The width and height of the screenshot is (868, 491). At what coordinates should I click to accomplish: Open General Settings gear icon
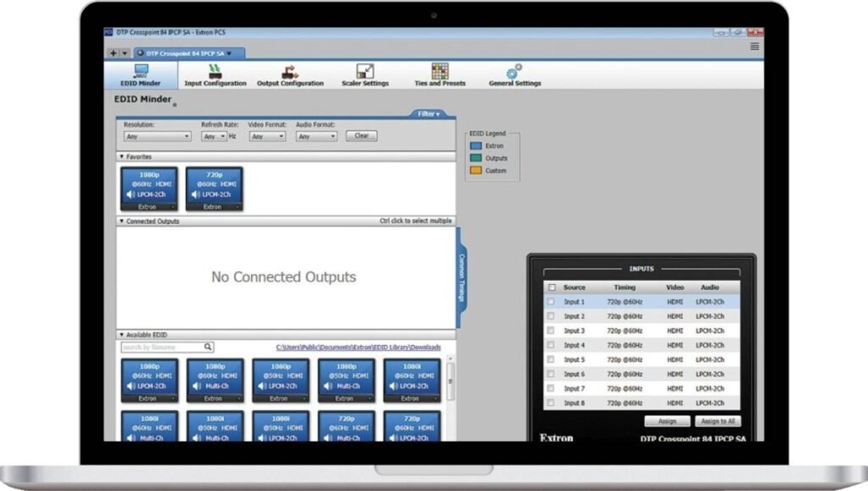pyautogui.click(x=515, y=72)
